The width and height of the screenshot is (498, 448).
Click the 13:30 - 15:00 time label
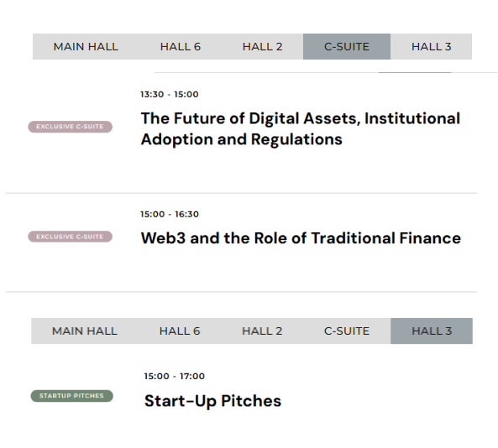click(170, 94)
